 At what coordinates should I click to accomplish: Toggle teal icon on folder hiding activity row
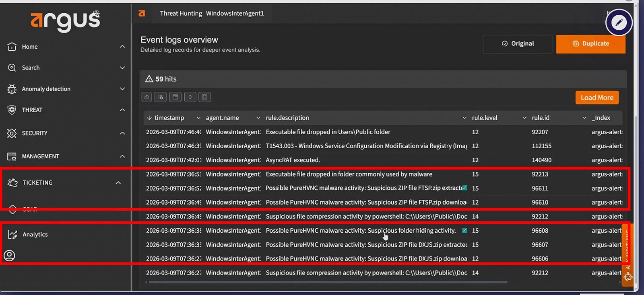click(464, 230)
